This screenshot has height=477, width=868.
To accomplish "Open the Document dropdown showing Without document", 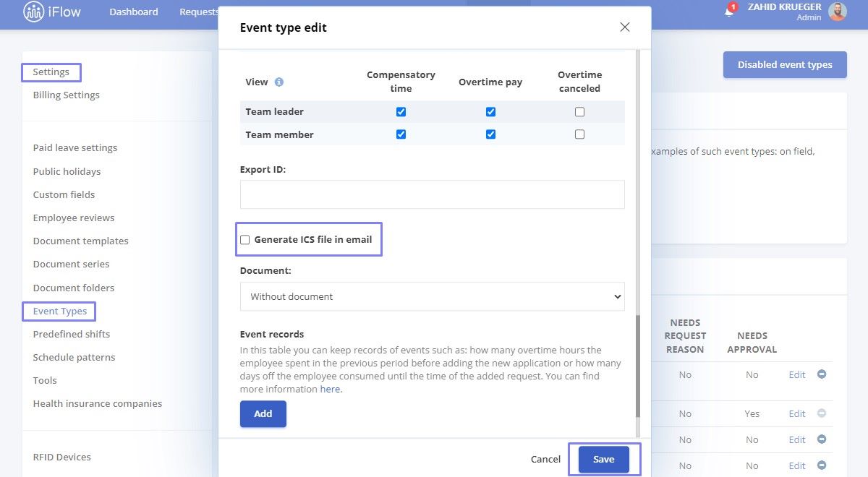I will [432, 296].
